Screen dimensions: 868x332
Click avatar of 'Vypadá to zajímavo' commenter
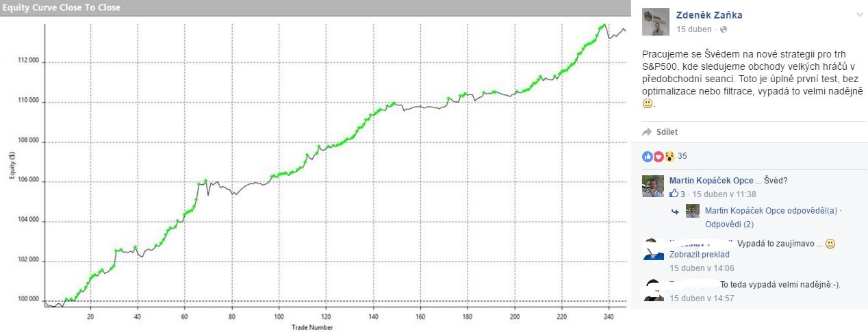[653, 249]
